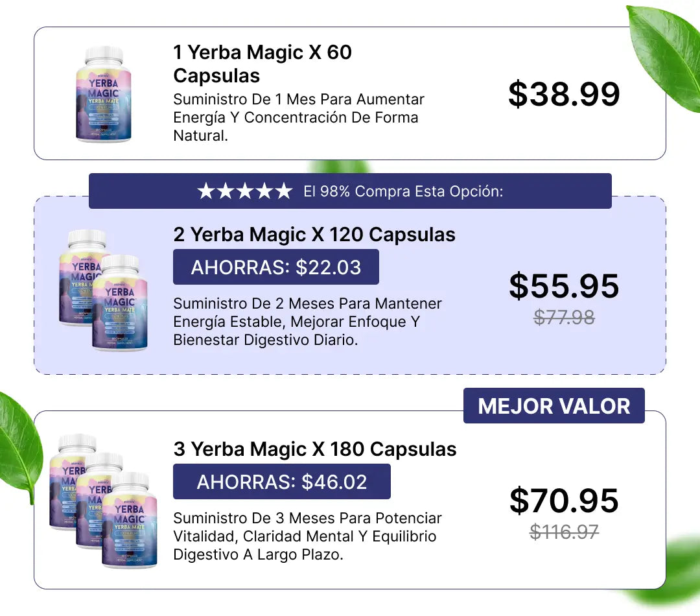Click the AHORRAS: $46.02 savings badge
The height and width of the screenshot is (616, 700).
click(282, 482)
